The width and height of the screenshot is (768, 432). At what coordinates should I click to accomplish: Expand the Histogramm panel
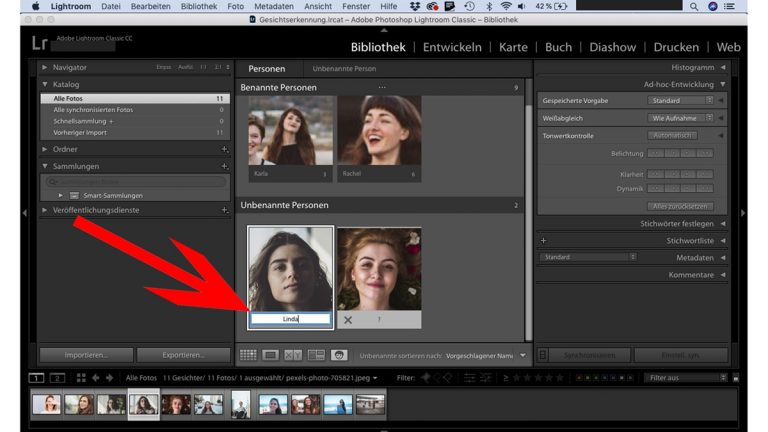(723, 67)
